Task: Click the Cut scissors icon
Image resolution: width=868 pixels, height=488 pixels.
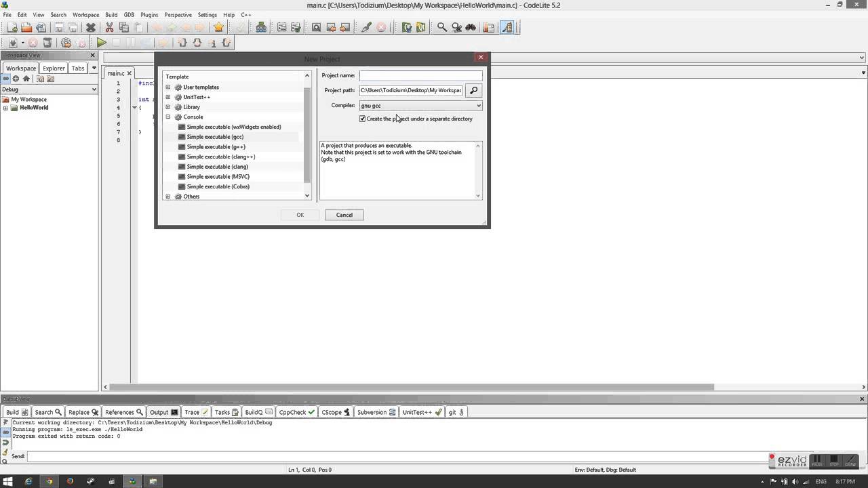Action: [109, 27]
